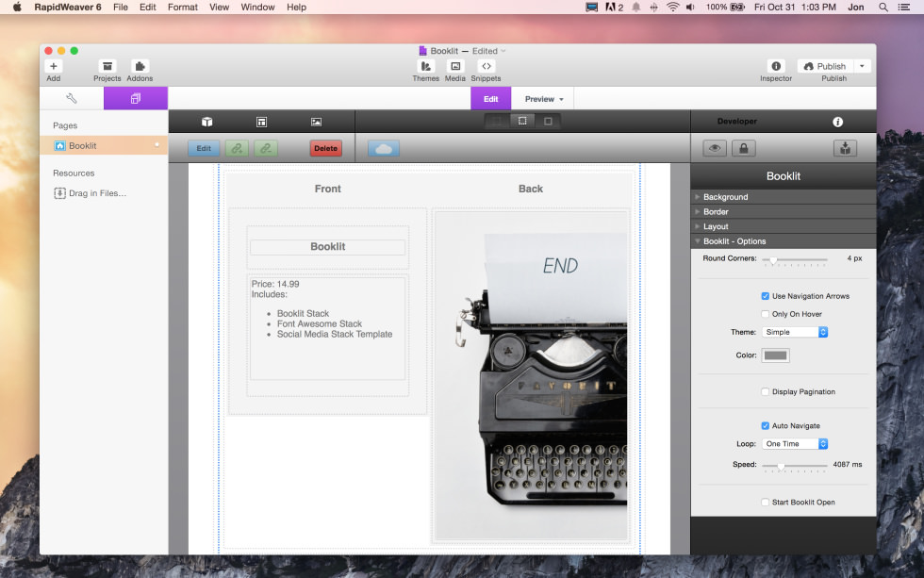Open the Window menu
This screenshot has width=924, height=578.
257,7
